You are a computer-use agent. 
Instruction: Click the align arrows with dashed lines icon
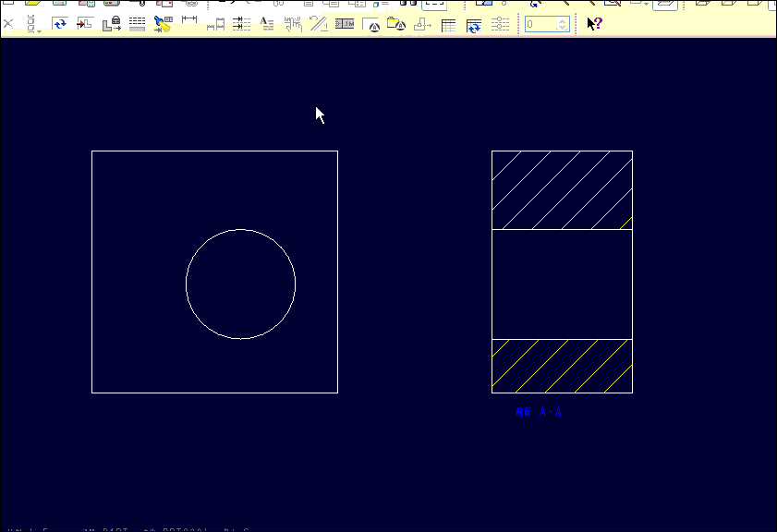241,24
